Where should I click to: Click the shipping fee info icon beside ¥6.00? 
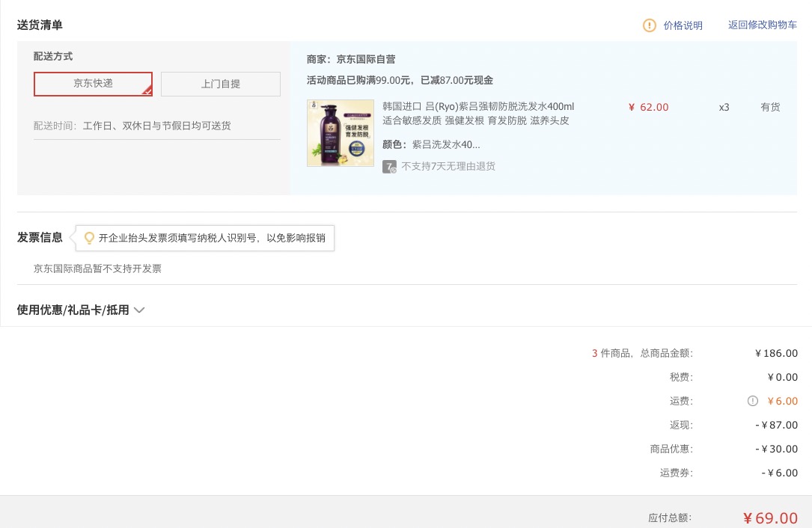[x=752, y=401]
